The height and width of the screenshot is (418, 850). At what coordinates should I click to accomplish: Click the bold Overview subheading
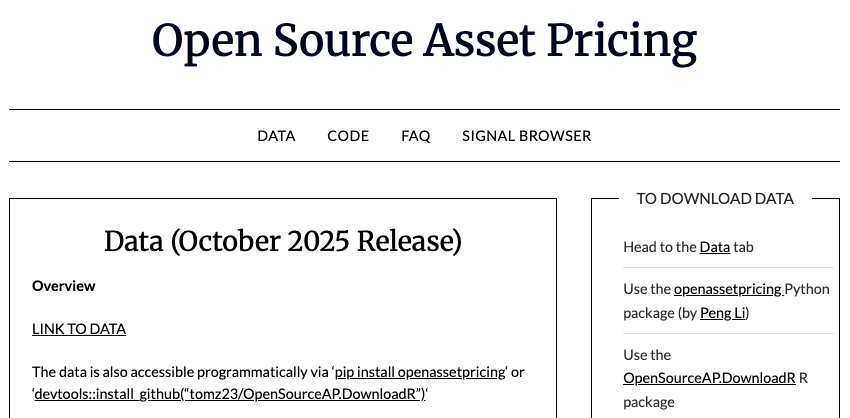(x=64, y=286)
